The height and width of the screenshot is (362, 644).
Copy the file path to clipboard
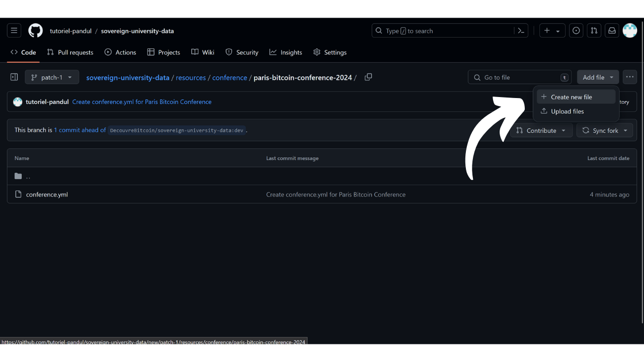click(368, 77)
